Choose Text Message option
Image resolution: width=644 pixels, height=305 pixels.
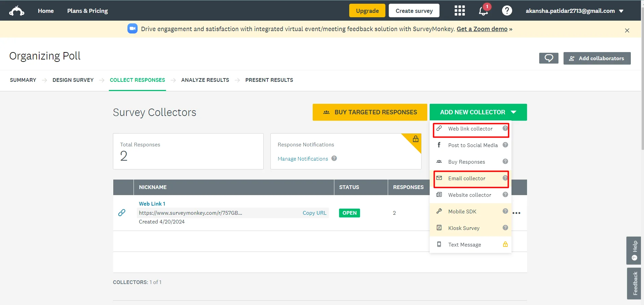[470, 245]
